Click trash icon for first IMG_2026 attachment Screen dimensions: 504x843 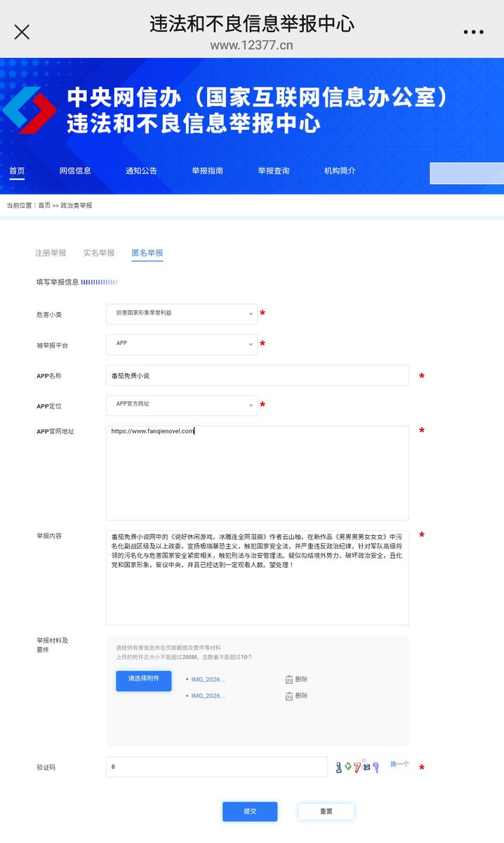click(289, 679)
